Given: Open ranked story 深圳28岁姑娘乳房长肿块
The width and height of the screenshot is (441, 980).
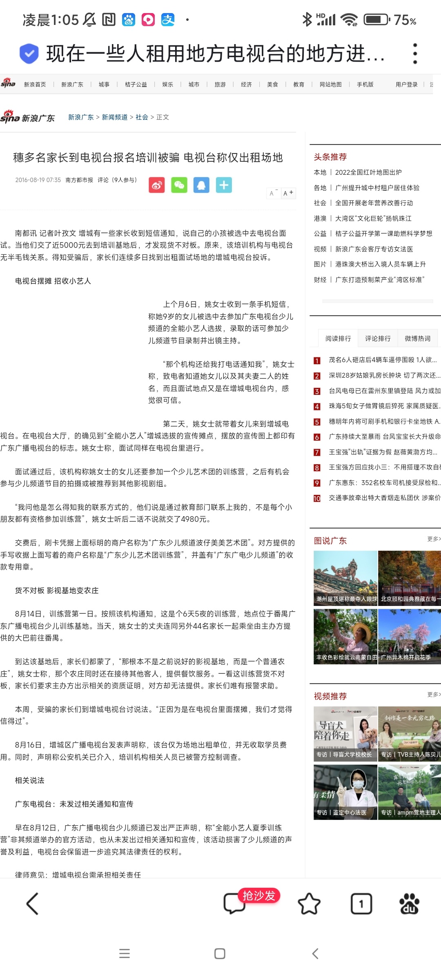Looking at the screenshot, I should coord(385,375).
